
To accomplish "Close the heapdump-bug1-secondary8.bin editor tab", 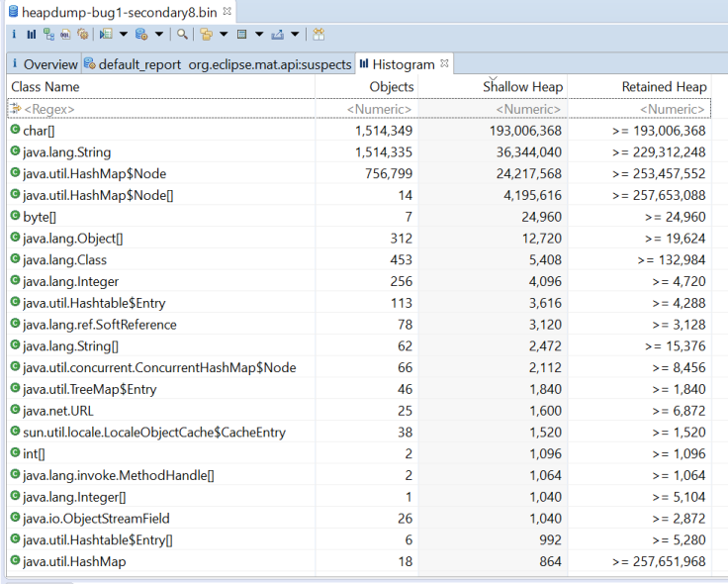I will (x=227, y=11).
